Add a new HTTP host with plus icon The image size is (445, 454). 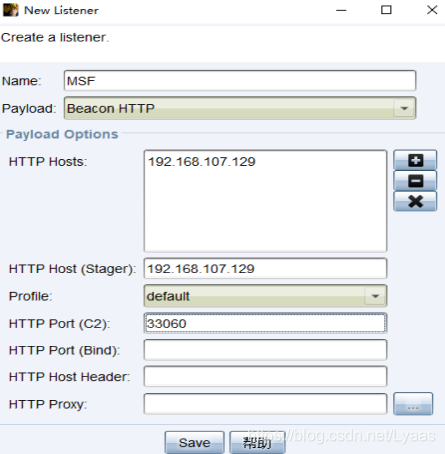[x=415, y=160]
